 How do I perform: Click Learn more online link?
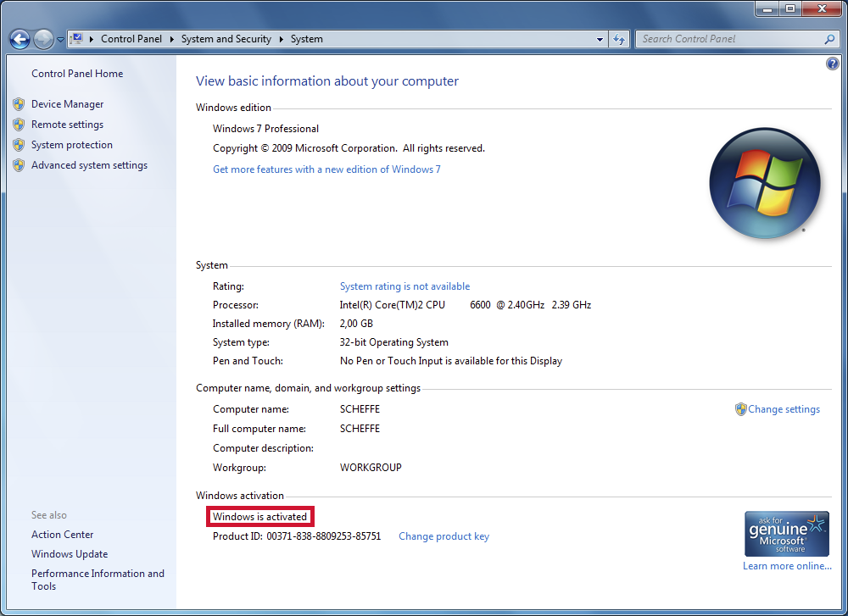coord(787,566)
